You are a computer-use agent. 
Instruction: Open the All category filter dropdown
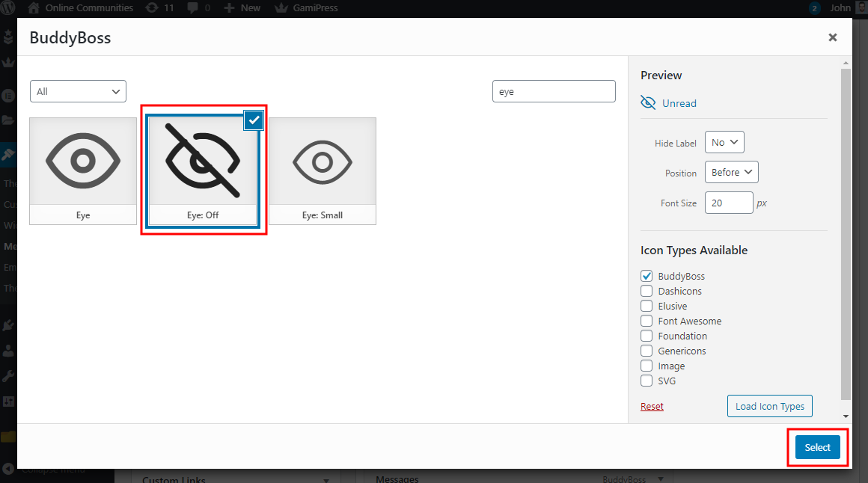[x=78, y=91]
